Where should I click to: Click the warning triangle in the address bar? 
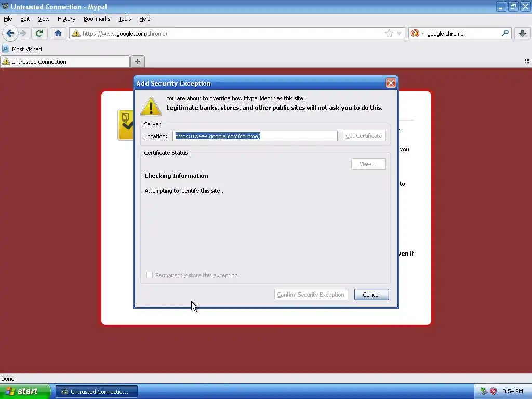pyautogui.click(x=76, y=33)
